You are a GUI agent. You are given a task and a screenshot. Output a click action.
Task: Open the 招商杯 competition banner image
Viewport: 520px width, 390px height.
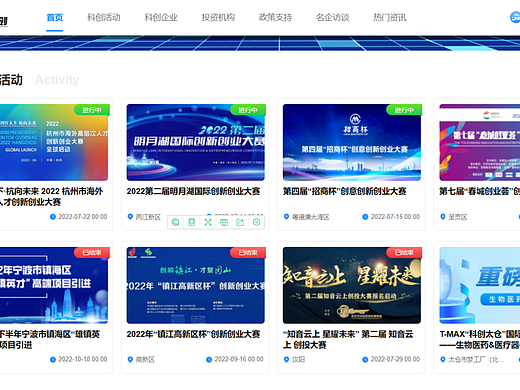352,142
